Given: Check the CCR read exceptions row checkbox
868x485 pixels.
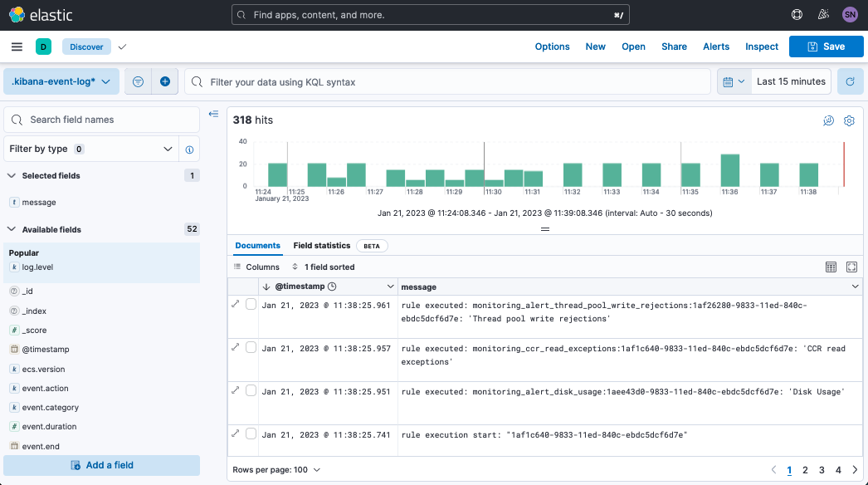Looking at the screenshot, I should point(251,348).
